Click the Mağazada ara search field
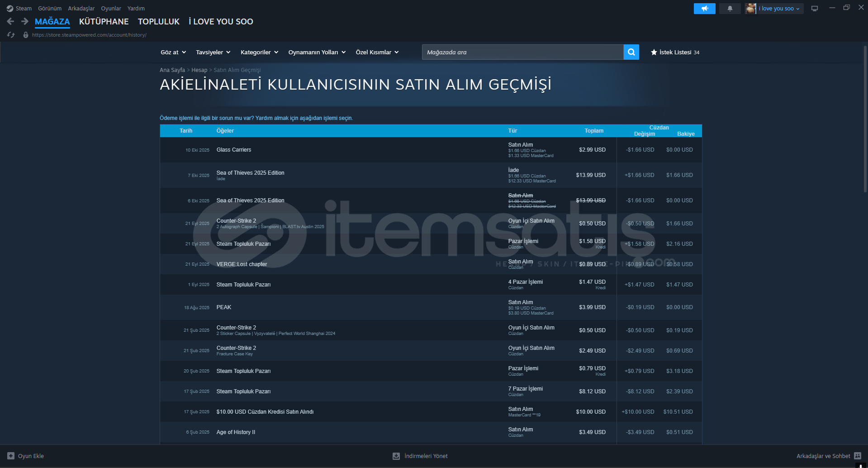Viewport: 868px width, 468px height. tap(522, 52)
